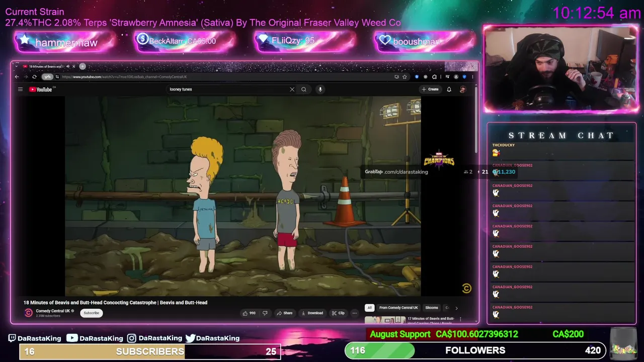The width and height of the screenshot is (644, 362).
Task: Run search with the magnifier button
Action: [303, 89]
